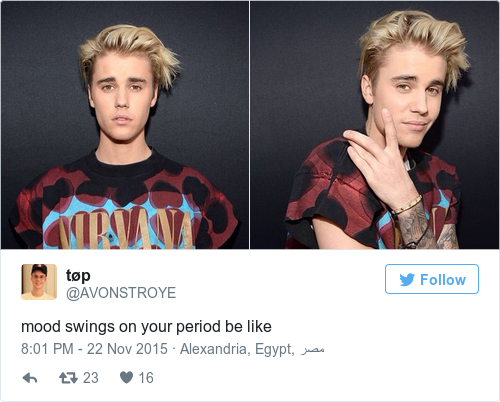Click the Nirvana logo on shirt
This screenshot has width=500, height=402.
coord(126,230)
